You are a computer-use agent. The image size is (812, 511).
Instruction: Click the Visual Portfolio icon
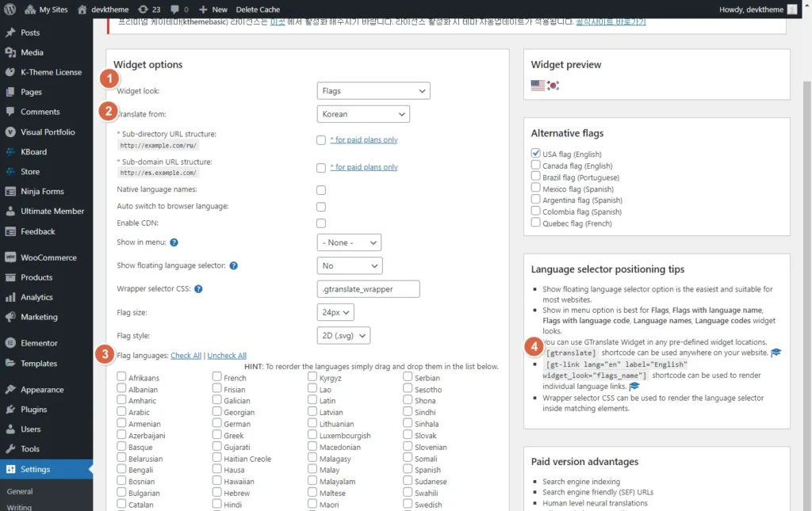pos(10,132)
